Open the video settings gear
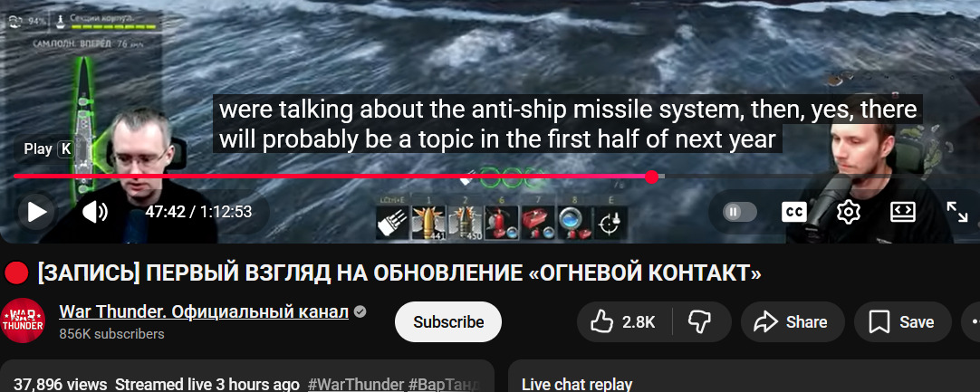980x392 pixels. point(848,212)
